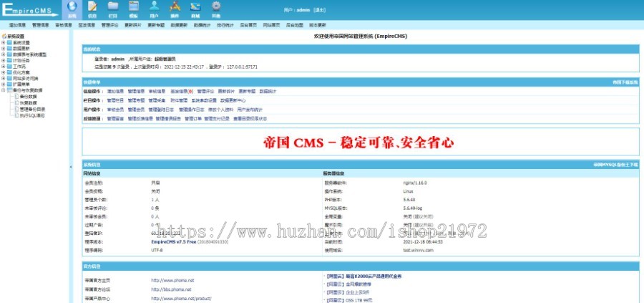This screenshot has height=303, width=644.
Task: Follow the 帝国下载系统 link in 快捷菜单 header
Action: point(625,82)
